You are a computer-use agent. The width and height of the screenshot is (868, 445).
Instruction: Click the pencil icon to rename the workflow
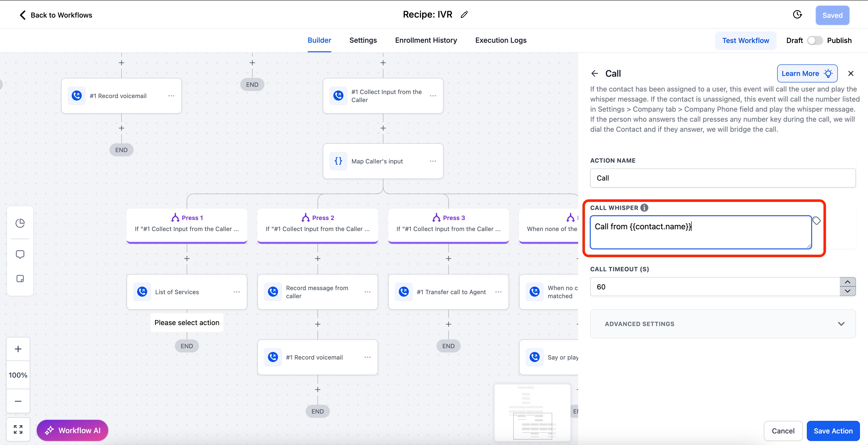(x=464, y=15)
